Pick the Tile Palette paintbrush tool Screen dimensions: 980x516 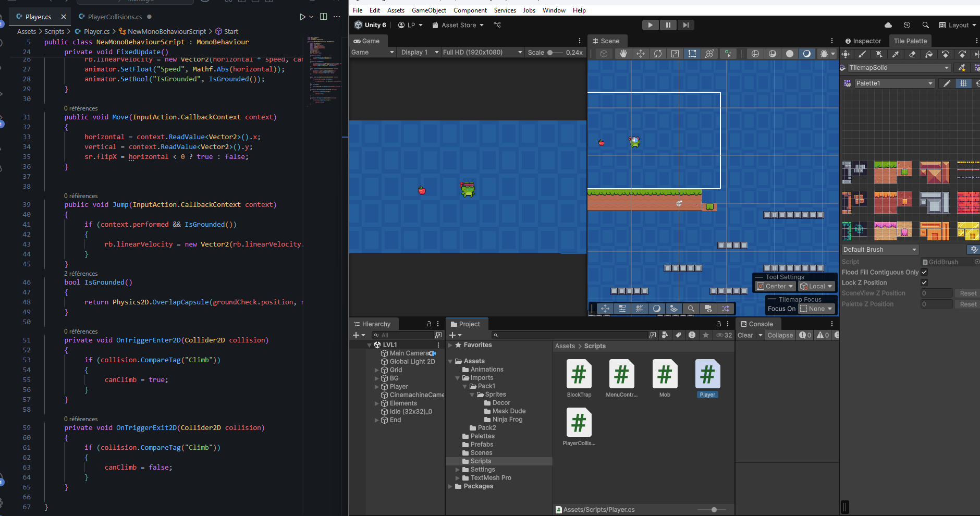(x=862, y=54)
